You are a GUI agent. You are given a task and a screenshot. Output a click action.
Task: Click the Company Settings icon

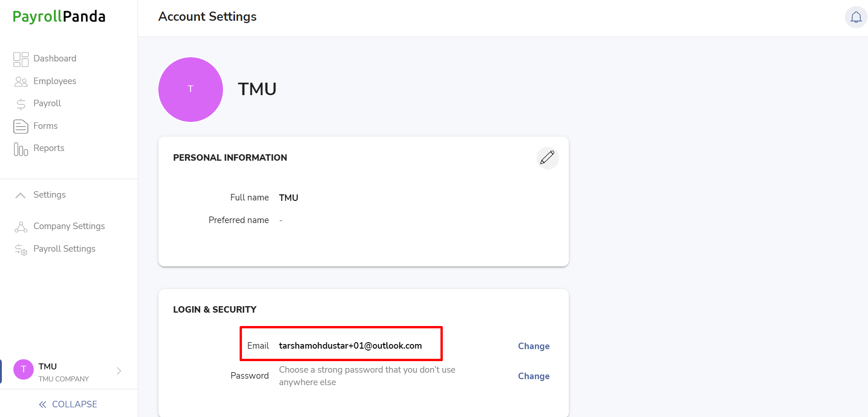point(21,227)
